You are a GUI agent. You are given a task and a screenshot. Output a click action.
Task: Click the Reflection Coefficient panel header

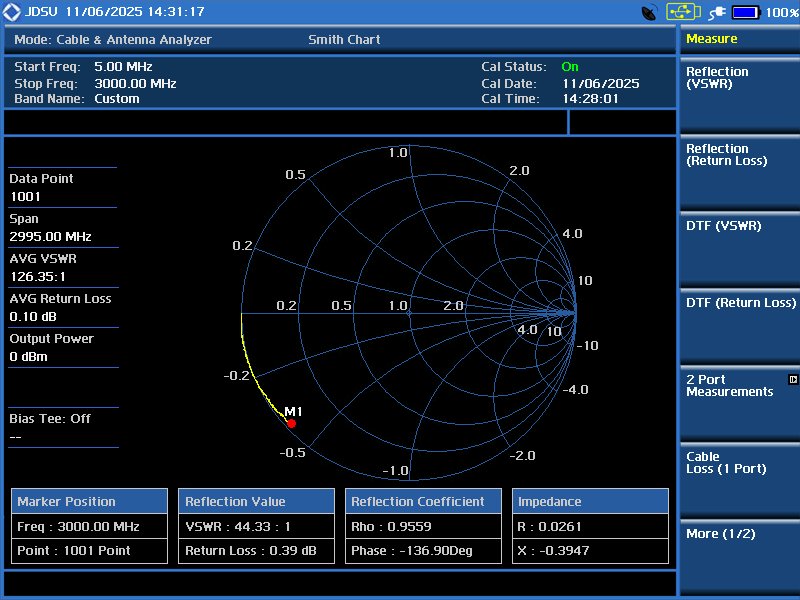(423, 502)
